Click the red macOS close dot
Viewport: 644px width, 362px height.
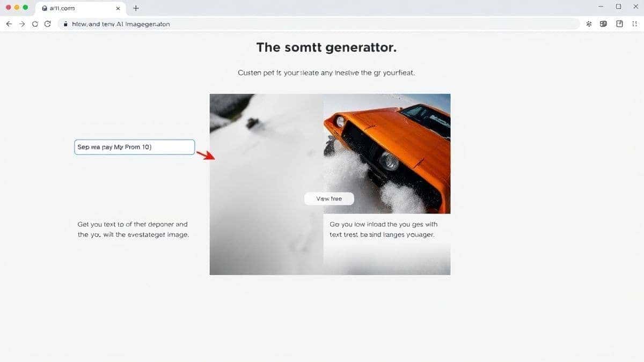click(x=8, y=8)
